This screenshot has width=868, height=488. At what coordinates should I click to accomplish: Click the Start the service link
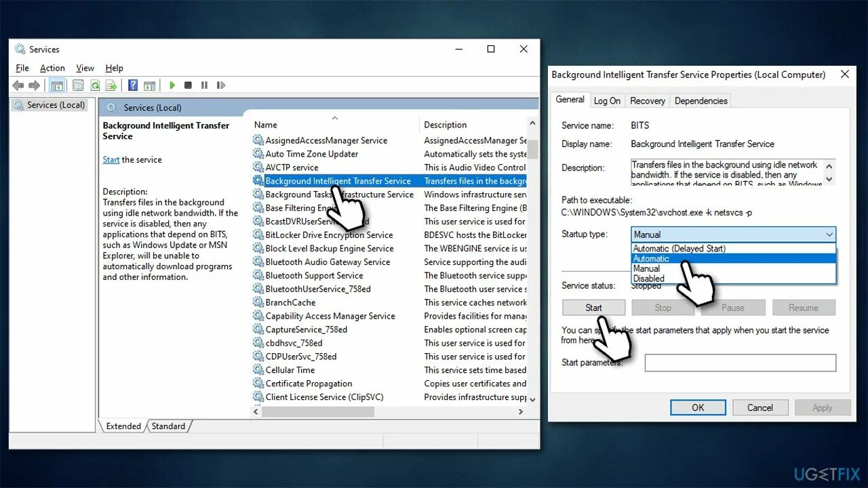click(x=111, y=160)
